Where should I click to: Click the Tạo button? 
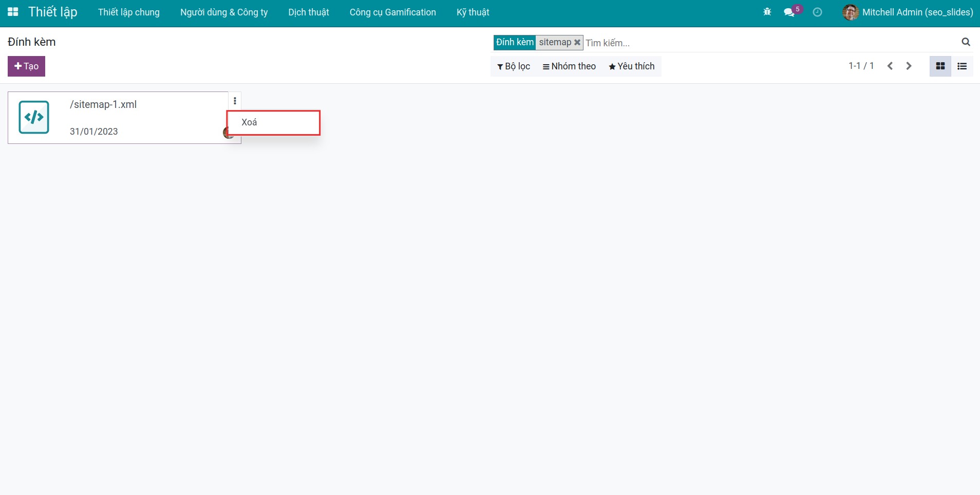[26, 66]
